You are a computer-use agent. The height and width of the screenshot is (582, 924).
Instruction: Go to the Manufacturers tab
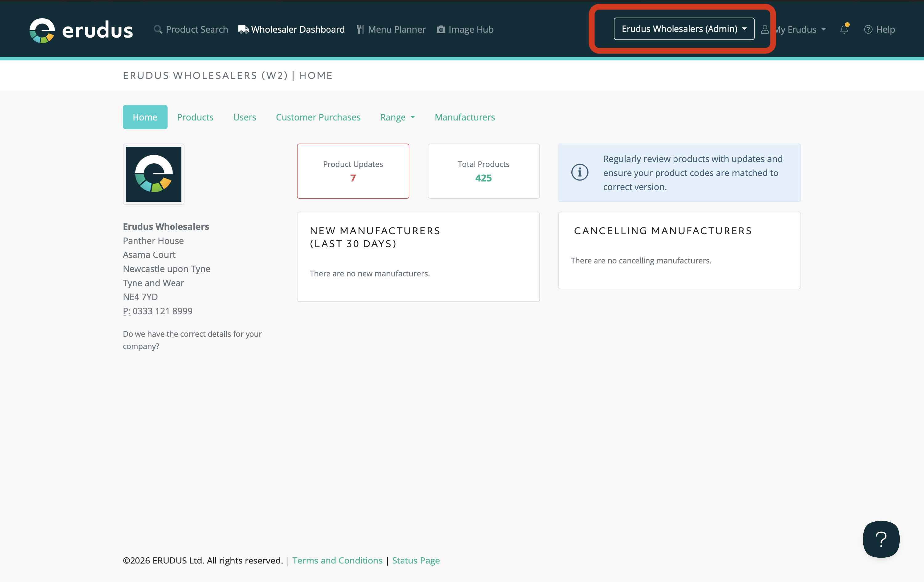pyautogui.click(x=465, y=117)
